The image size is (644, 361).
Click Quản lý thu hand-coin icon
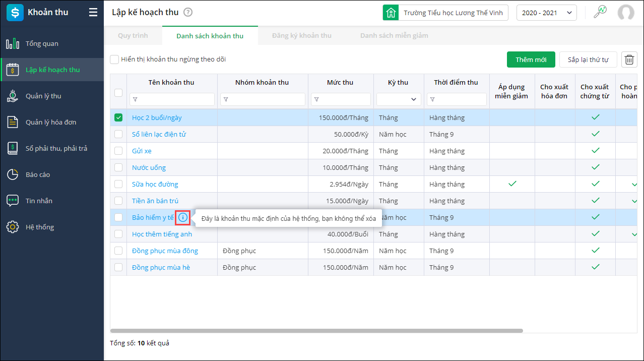click(13, 96)
